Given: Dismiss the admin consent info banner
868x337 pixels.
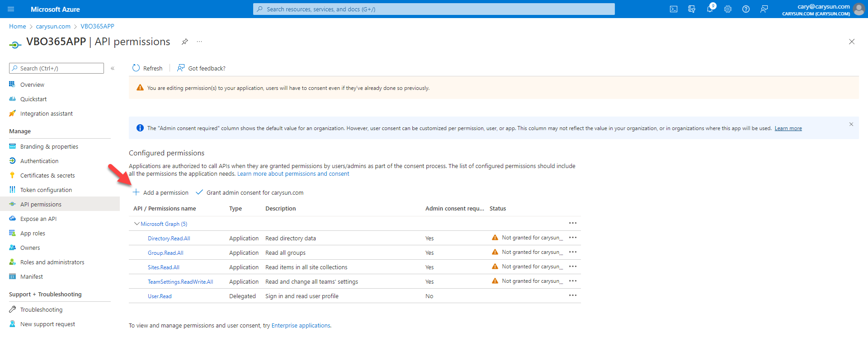Looking at the screenshot, I should (x=851, y=124).
